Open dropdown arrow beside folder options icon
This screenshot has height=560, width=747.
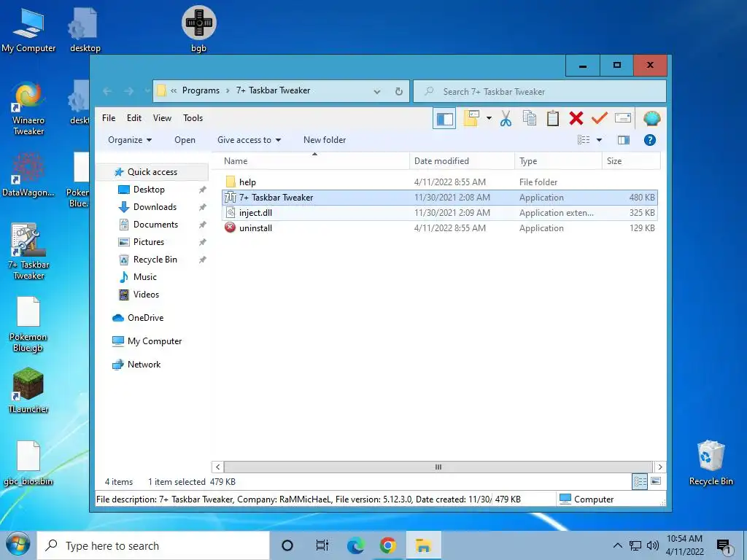[489, 118]
